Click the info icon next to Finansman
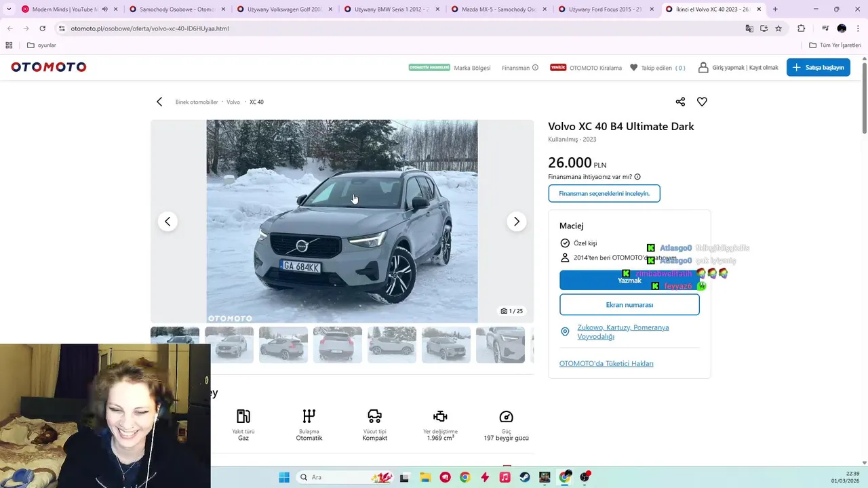868x488 pixels. click(535, 68)
